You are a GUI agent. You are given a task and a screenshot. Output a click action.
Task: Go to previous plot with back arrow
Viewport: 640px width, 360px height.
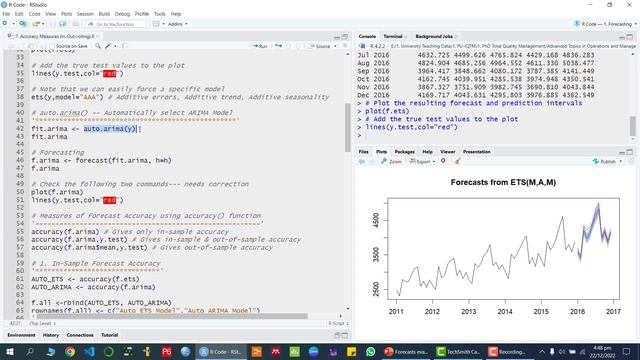[x=362, y=162]
